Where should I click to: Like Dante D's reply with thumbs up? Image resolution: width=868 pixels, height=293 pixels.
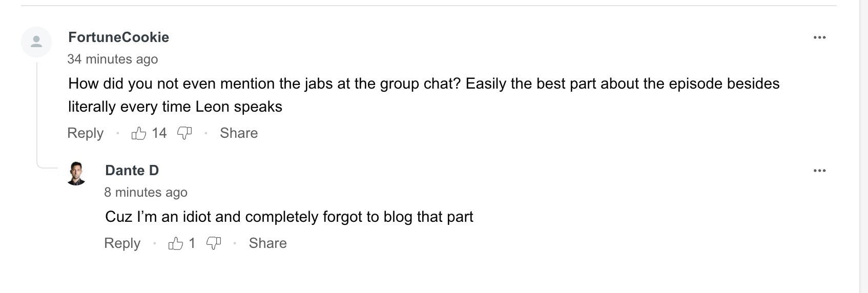click(175, 243)
